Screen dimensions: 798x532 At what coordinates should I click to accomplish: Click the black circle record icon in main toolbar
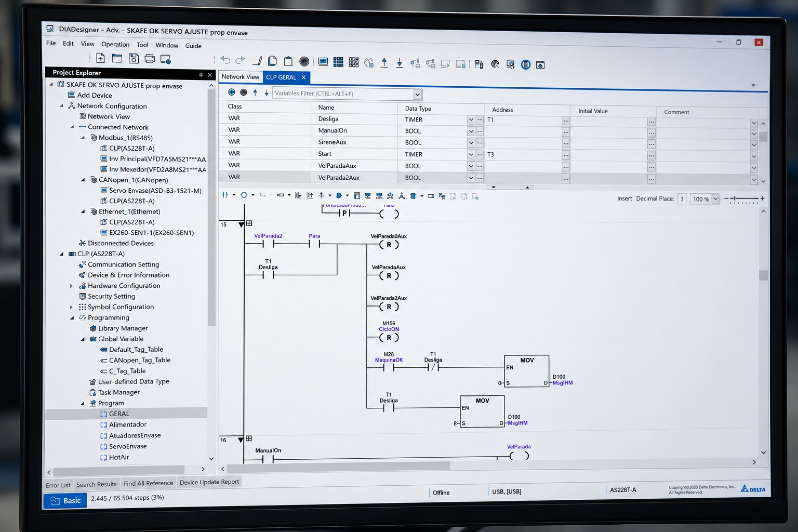pos(304,61)
